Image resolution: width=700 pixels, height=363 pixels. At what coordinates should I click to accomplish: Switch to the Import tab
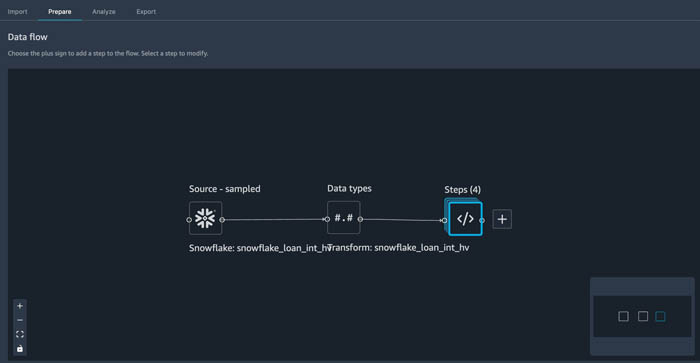[17, 12]
